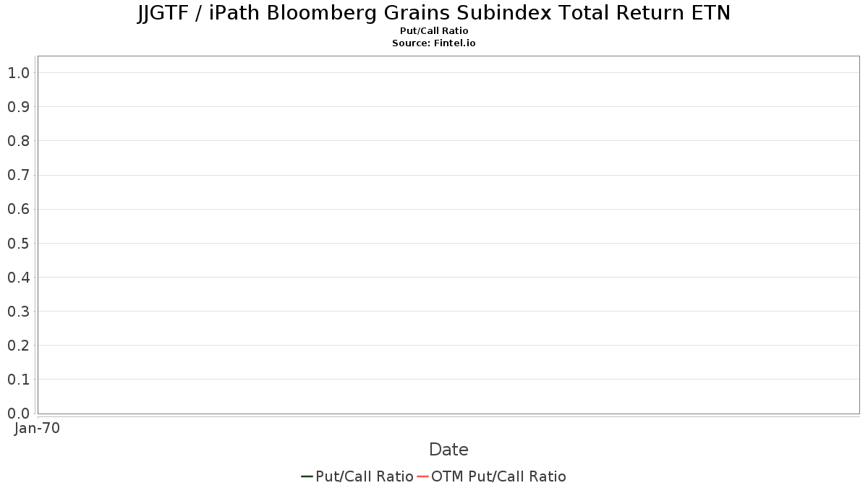Click the JJGTF chart title
Image resolution: width=868 pixels, height=488 pixels.
[x=434, y=13]
